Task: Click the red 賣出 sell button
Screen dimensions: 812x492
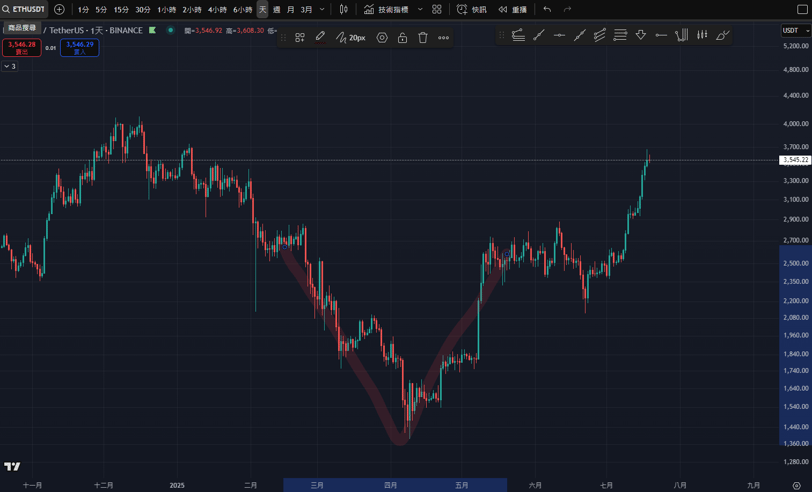Action: (22, 48)
